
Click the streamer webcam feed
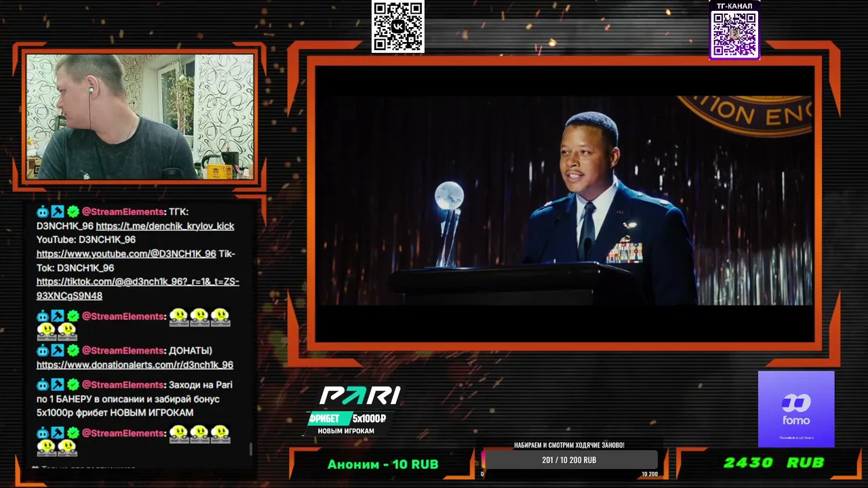click(140, 117)
